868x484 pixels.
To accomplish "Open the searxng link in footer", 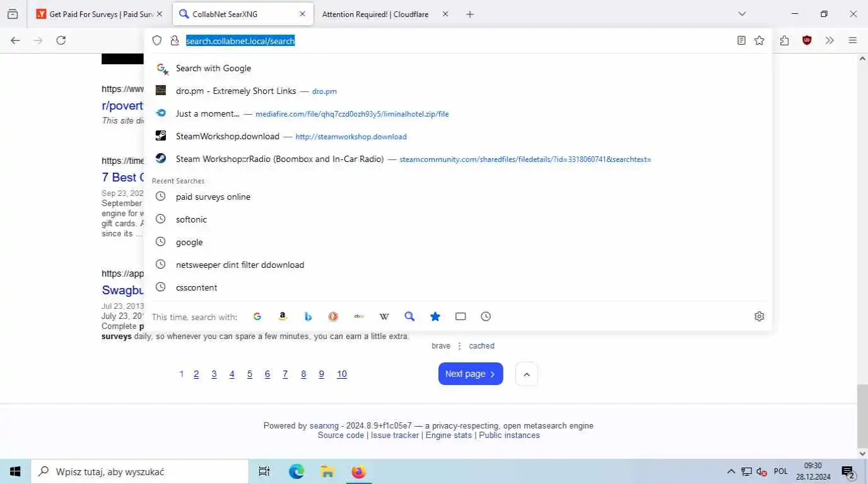I will (324, 425).
